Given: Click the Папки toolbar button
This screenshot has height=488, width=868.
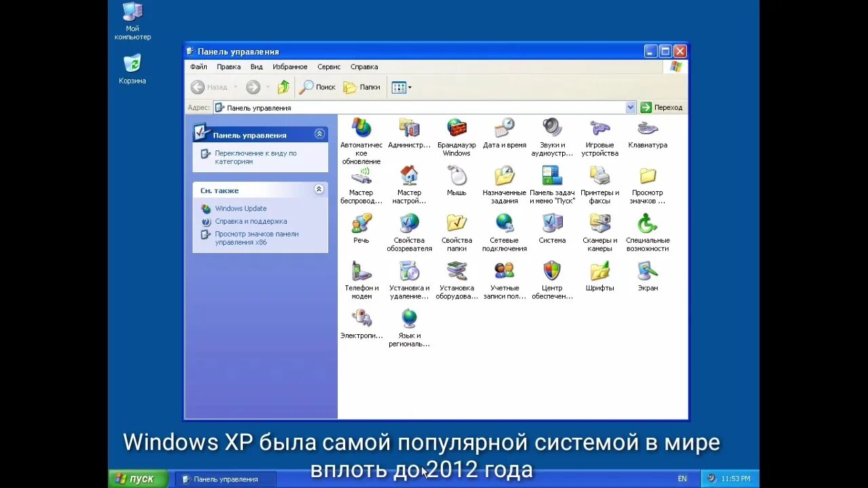Looking at the screenshot, I should [362, 87].
